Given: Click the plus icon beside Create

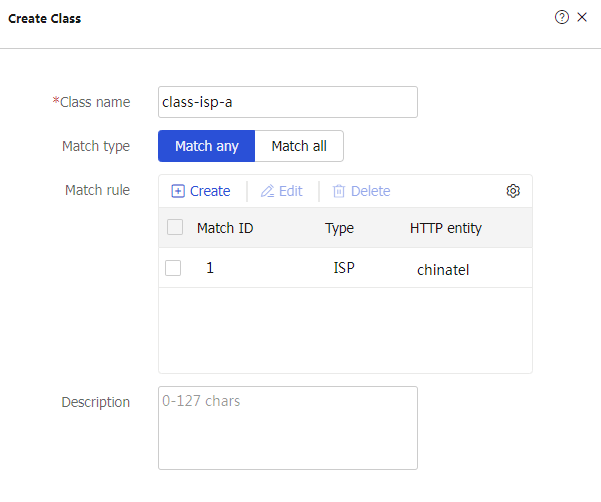Looking at the screenshot, I should coord(178,191).
